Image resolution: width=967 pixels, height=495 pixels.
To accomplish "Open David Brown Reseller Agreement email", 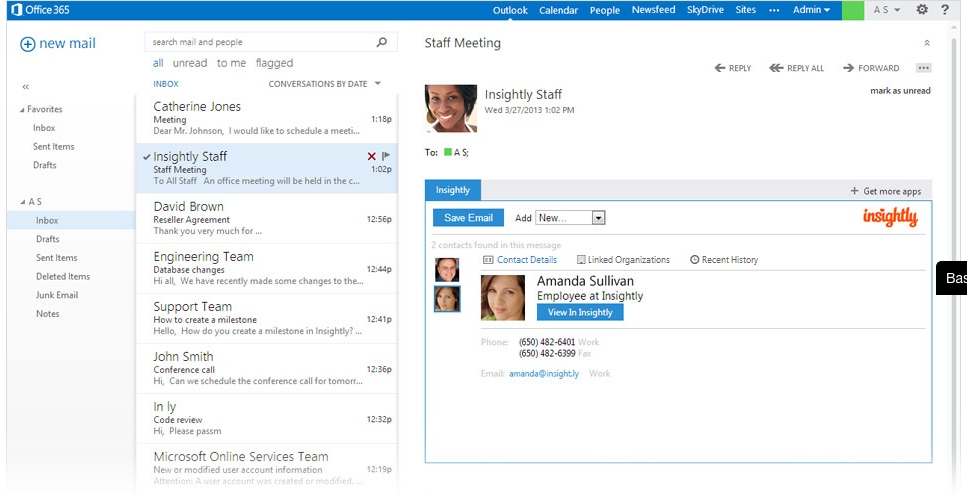I will 267,218.
